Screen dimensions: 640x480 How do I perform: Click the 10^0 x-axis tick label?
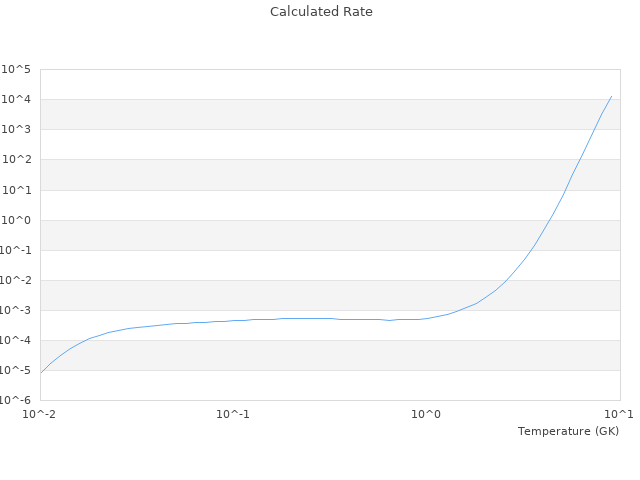point(427,414)
